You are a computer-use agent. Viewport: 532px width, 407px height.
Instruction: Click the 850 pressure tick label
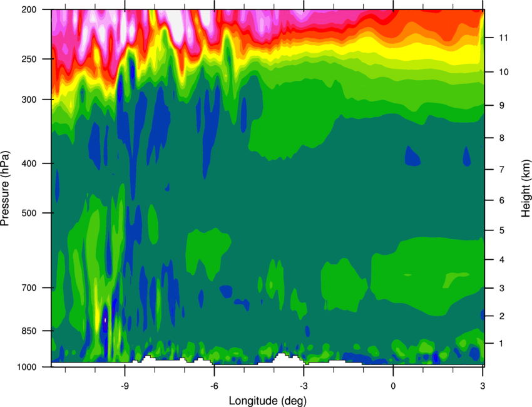pyautogui.click(x=29, y=331)
